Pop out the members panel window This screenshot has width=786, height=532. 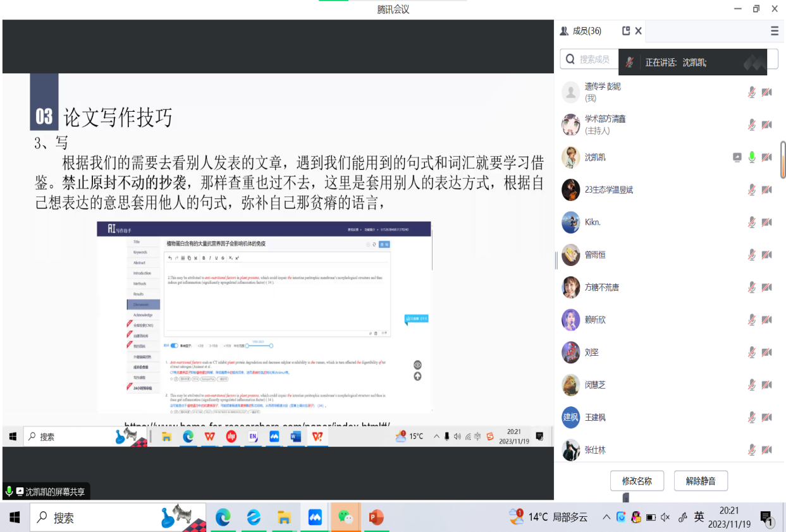click(626, 30)
